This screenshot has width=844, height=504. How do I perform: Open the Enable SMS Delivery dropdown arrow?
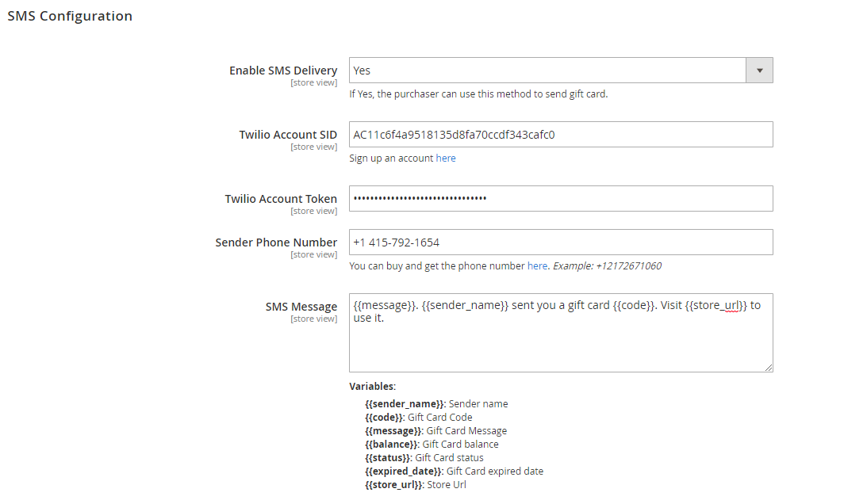759,71
